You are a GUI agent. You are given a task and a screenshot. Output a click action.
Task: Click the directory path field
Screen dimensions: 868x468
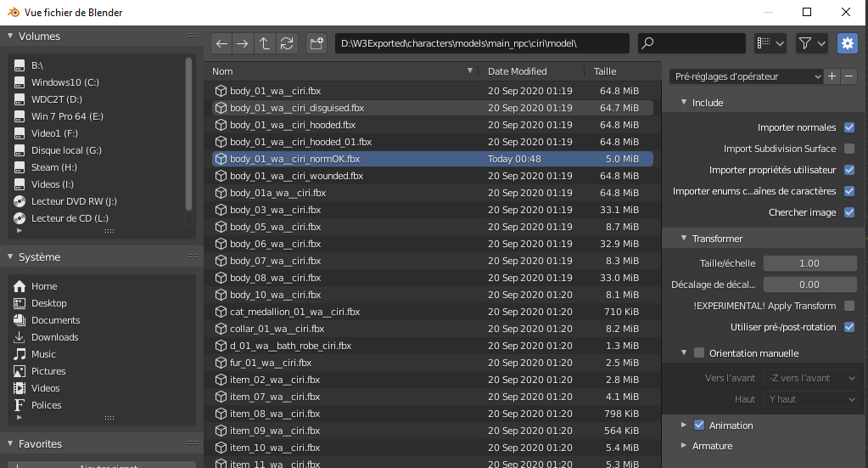coord(482,43)
